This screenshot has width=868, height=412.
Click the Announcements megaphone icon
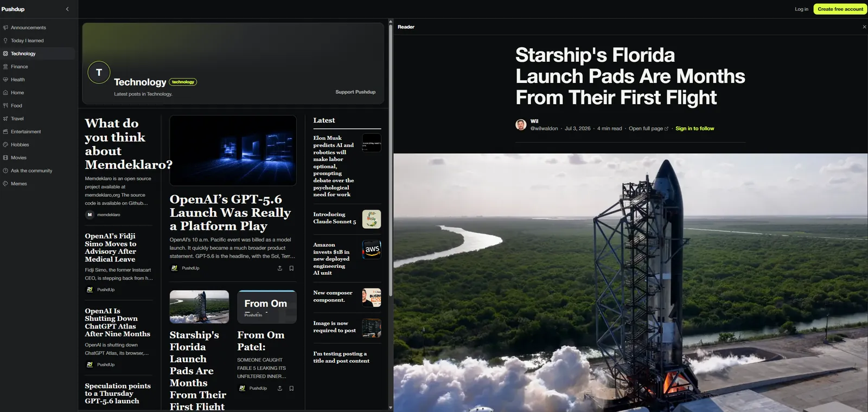pyautogui.click(x=5, y=28)
